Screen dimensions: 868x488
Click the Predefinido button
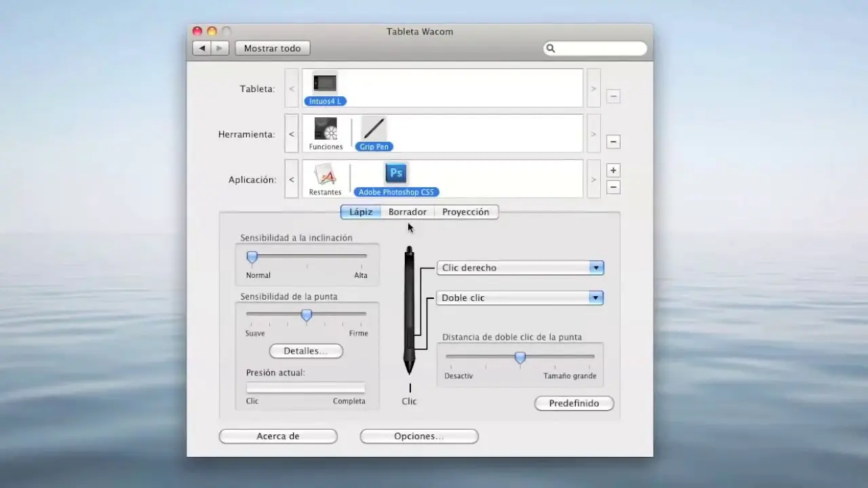pos(574,403)
